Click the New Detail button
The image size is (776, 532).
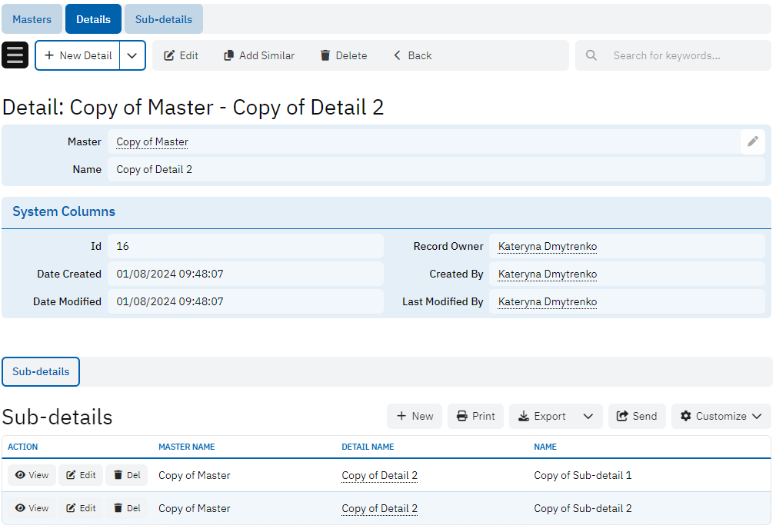pos(78,55)
